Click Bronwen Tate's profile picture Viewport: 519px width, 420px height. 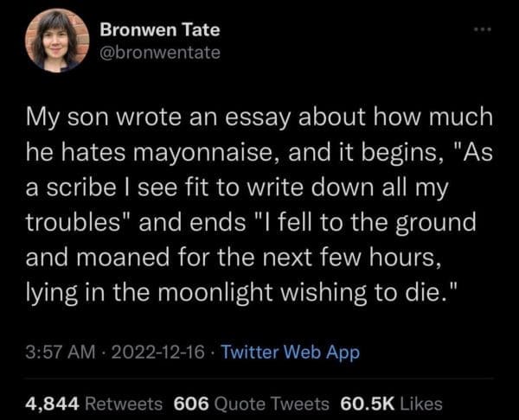(57, 41)
